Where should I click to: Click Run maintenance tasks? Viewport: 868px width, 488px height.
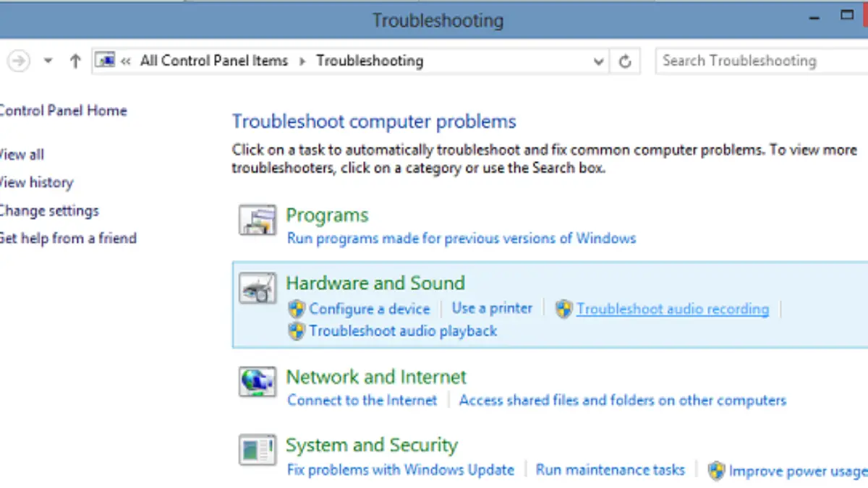point(610,470)
